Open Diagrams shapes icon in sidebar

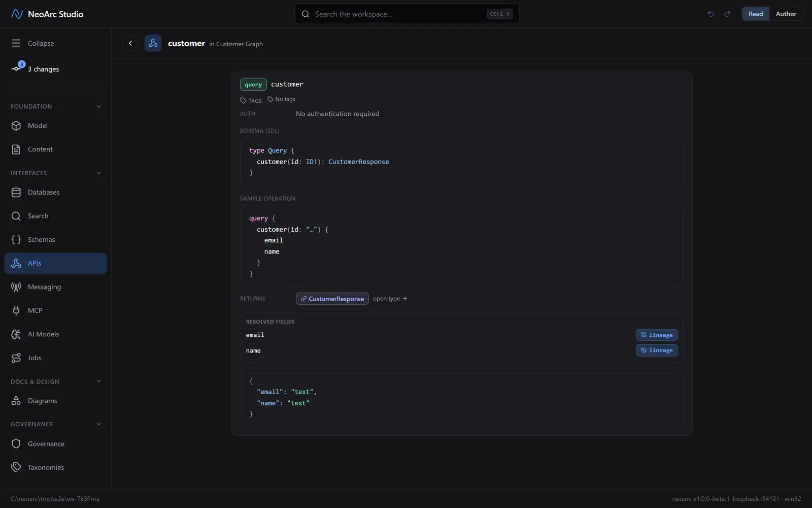tap(16, 401)
